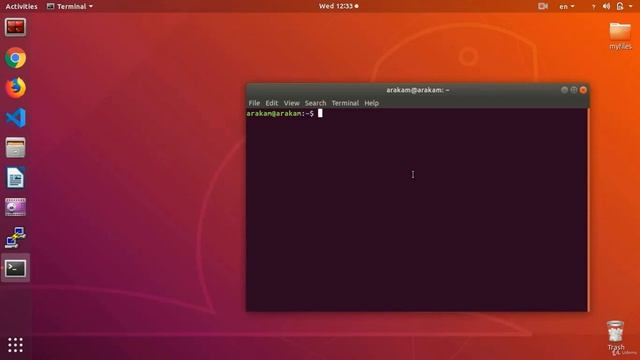Click the terminal scrollbar on the right edge
This screenshot has width=640, height=360.
tap(588, 209)
